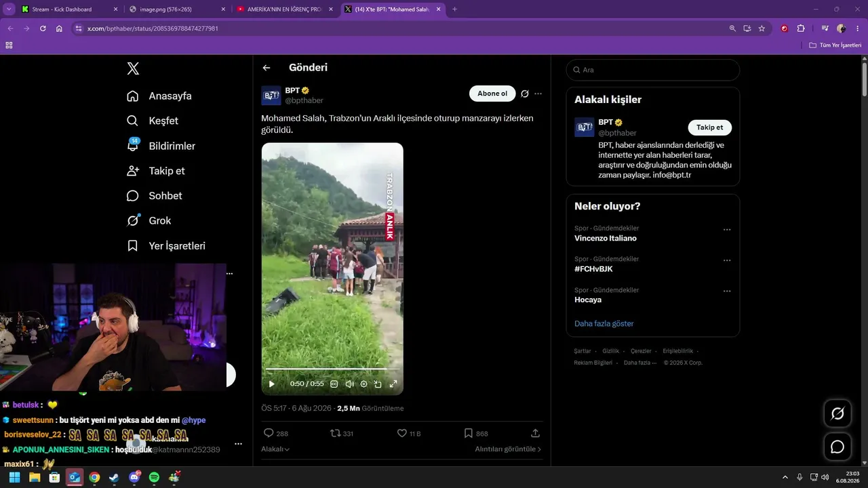Click the Grok icon beside Abone ol
The width and height of the screenshot is (868, 488).
(525, 94)
